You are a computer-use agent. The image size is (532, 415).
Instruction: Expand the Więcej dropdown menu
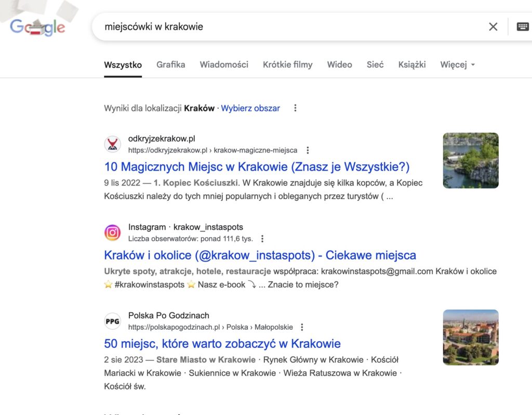pyautogui.click(x=457, y=64)
